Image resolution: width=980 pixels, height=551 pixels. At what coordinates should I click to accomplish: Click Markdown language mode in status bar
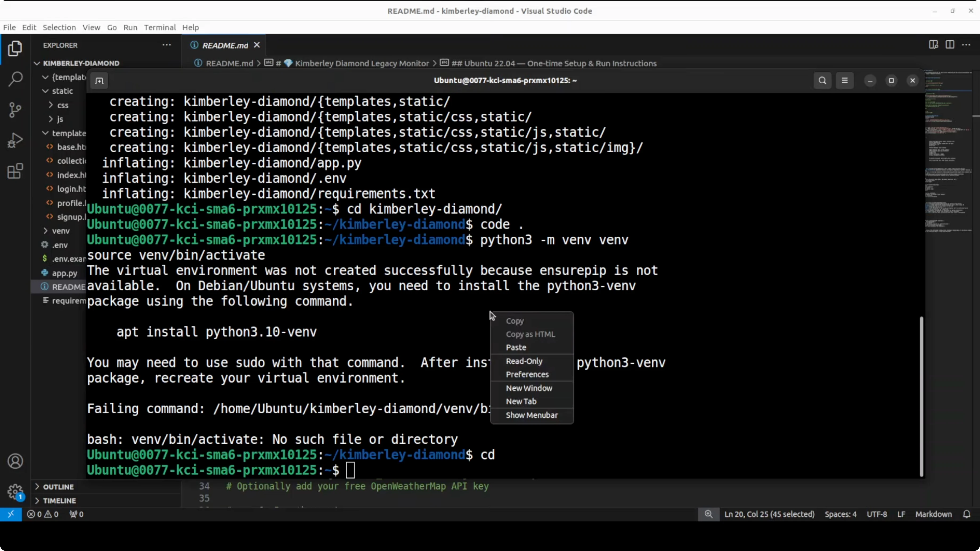(x=933, y=514)
